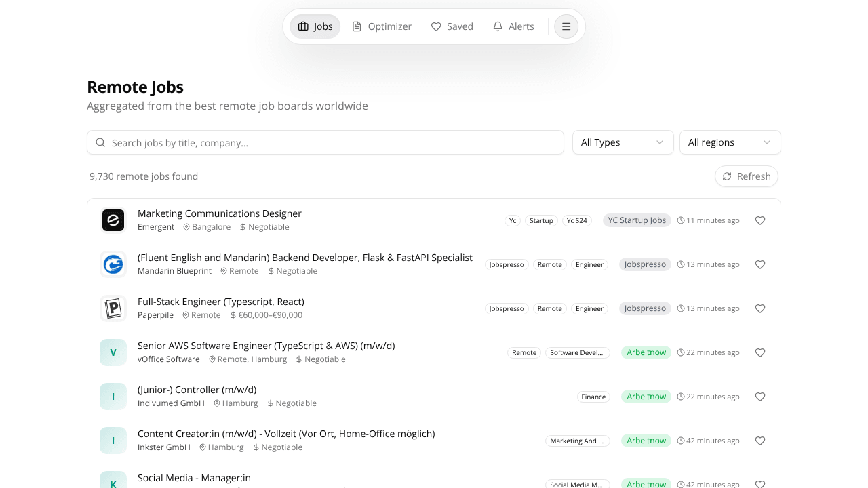Click the Engineer tag on Paperpile row

[x=589, y=308]
